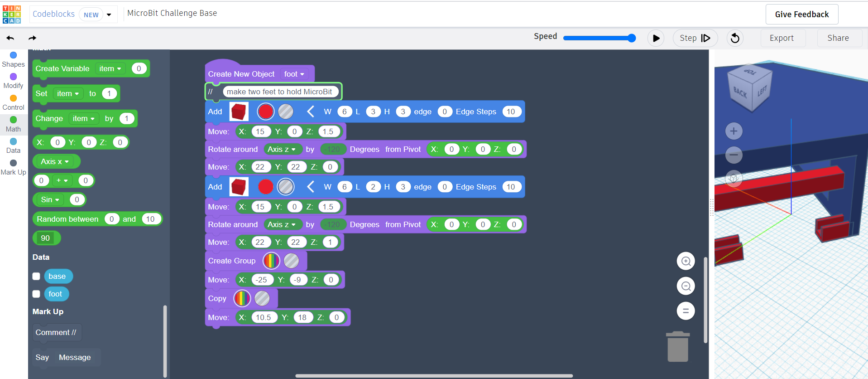The height and width of the screenshot is (379, 868).
Task: Click W value 6 in first Add block
Action: pyautogui.click(x=345, y=112)
